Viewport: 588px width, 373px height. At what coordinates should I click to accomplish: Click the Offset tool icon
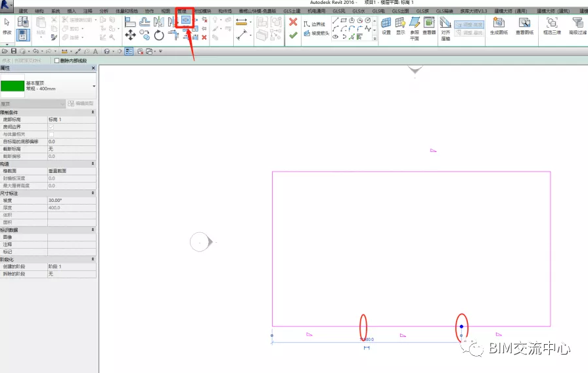point(145,22)
